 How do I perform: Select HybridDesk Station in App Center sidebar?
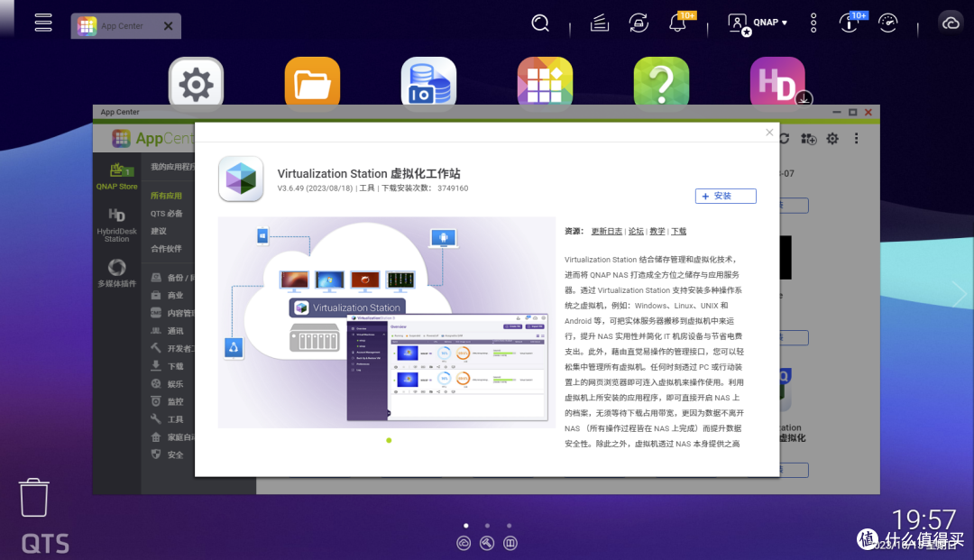[x=116, y=225]
